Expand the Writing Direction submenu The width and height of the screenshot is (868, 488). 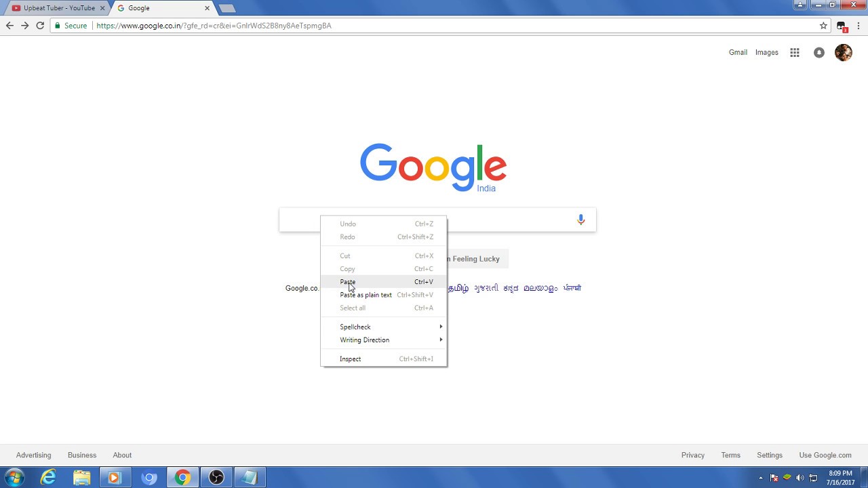pyautogui.click(x=384, y=340)
